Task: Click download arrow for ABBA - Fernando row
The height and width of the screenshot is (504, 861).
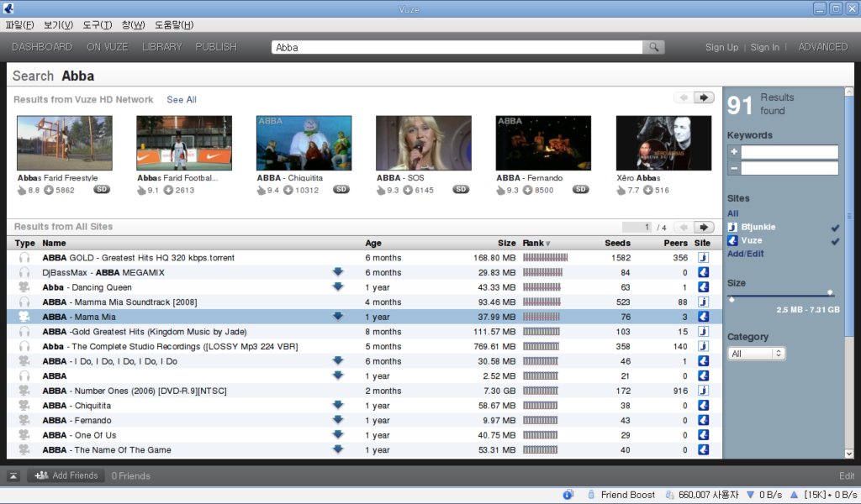Action: click(x=338, y=420)
